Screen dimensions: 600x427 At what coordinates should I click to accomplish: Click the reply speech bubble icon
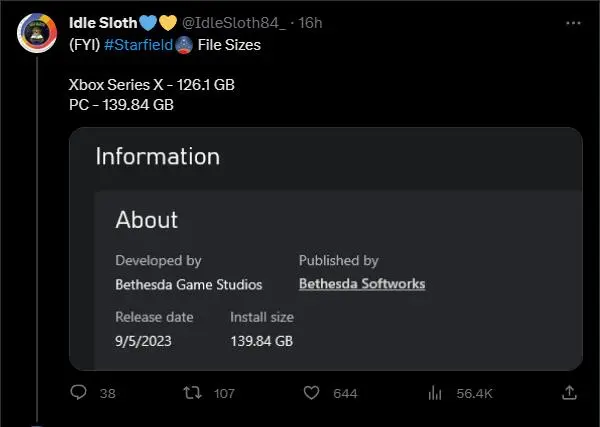(x=79, y=393)
